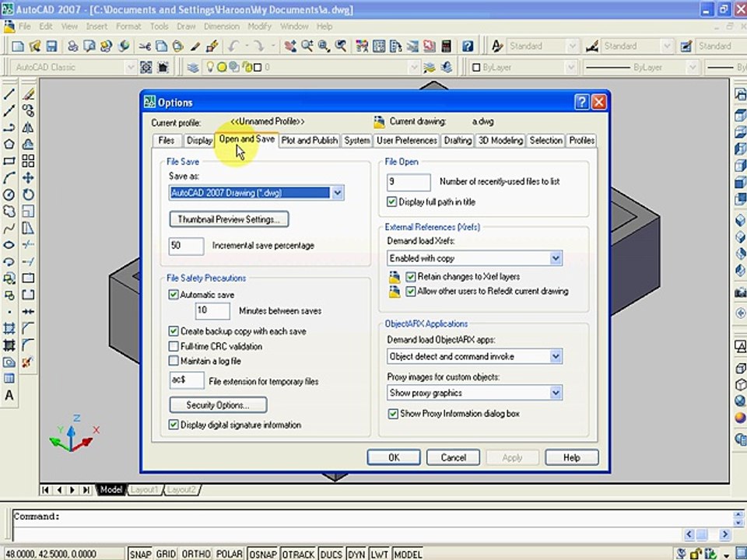Select the Mirror modify tool
747x560 pixels.
coord(28,128)
